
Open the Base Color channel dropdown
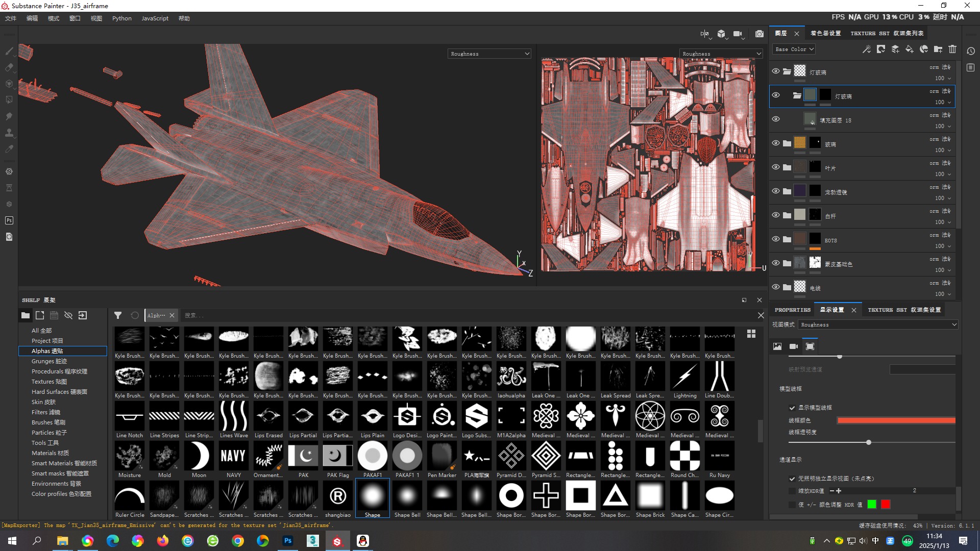point(794,49)
